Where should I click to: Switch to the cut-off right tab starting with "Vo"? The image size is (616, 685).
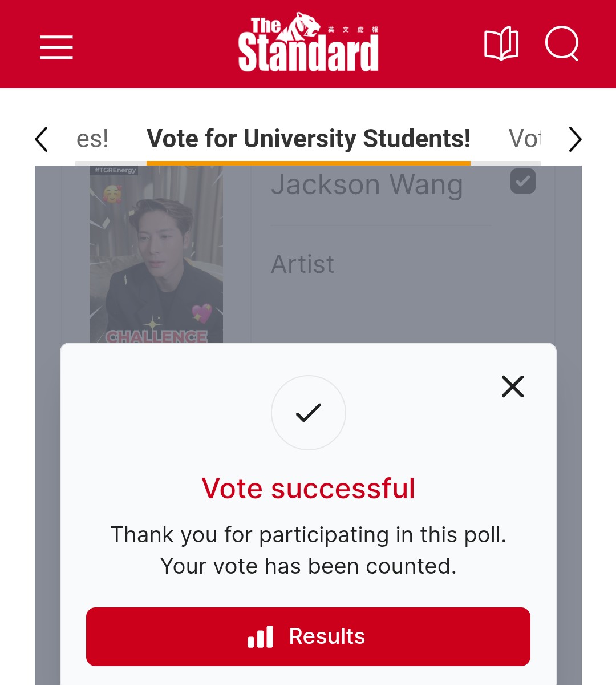click(524, 139)
